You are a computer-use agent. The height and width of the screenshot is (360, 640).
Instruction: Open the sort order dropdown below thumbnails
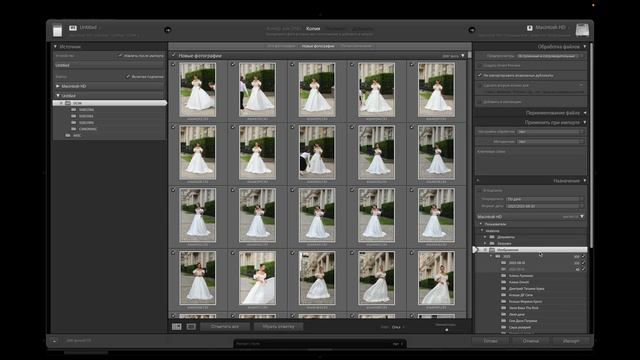coord(398,327)
